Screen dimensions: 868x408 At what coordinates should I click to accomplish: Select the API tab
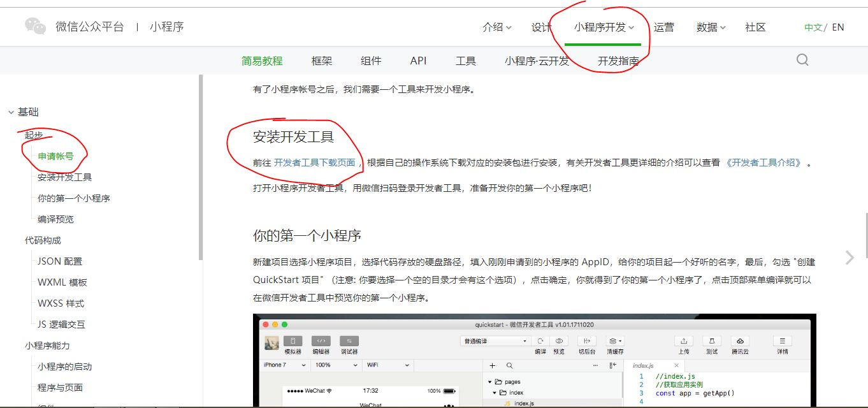click(418, 61)
